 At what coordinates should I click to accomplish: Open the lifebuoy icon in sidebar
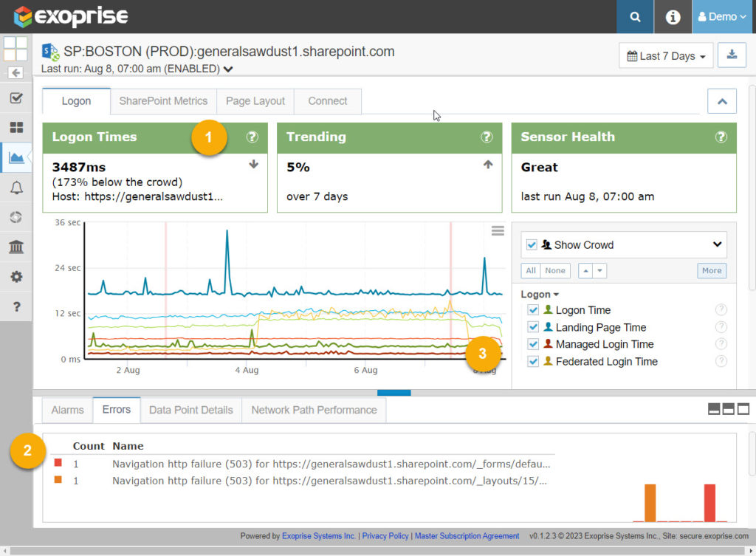tap(16, 217)
